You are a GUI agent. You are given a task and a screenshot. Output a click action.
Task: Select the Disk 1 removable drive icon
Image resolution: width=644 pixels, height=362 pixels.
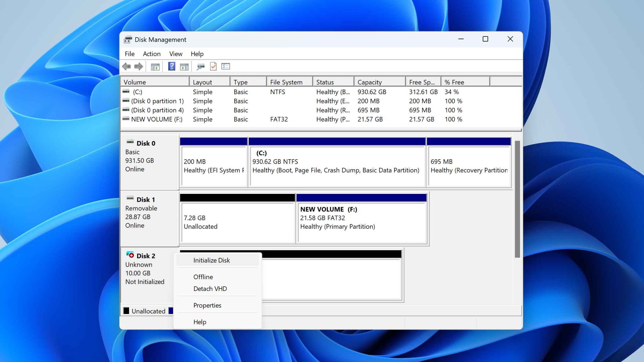pos(130,198)
